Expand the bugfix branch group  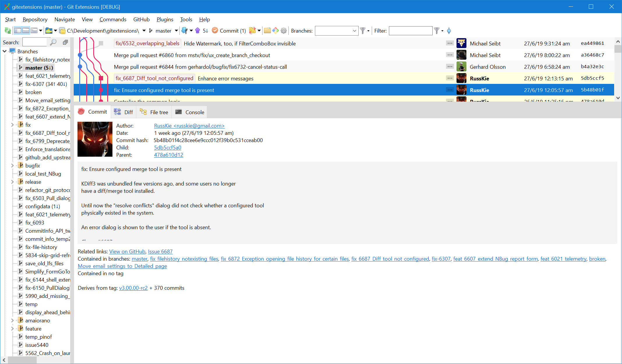tap(12, 165)
